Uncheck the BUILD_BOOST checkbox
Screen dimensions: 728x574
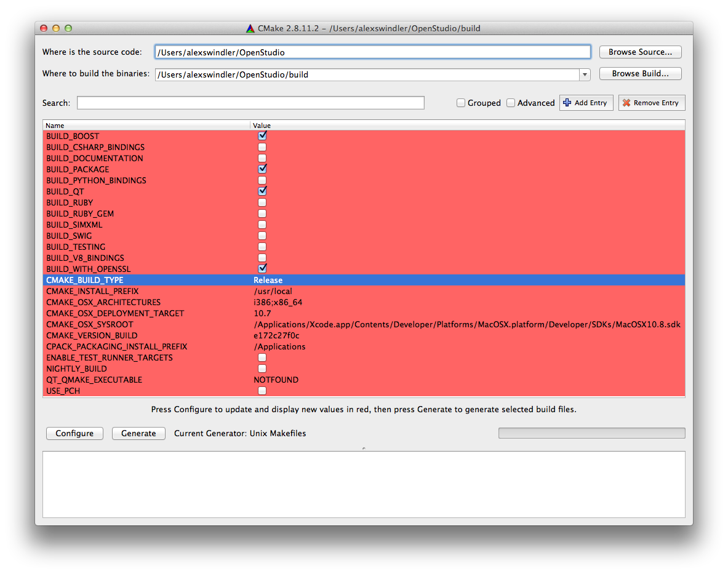pyautogui.click(x=262, y=136)
